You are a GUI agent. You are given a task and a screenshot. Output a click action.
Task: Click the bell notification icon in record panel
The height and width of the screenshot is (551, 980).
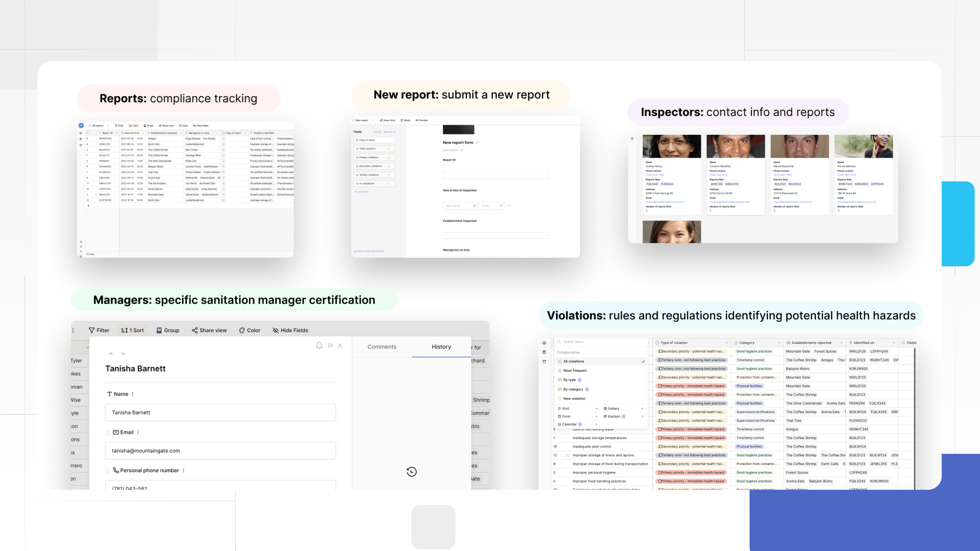tap(319, 345)
